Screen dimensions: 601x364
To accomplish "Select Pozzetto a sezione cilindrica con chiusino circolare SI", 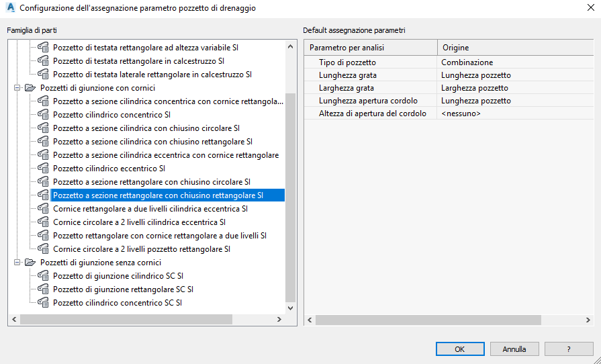I will (x=146, y=128).
